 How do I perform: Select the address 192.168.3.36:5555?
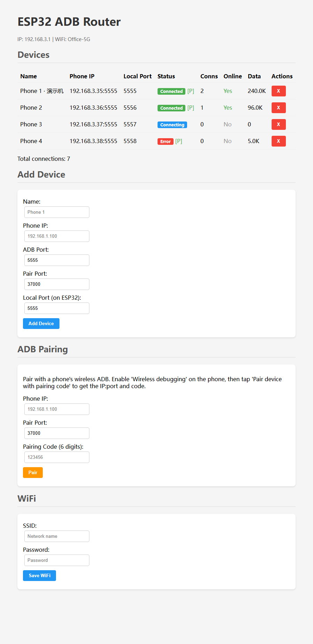click(x=93, y=108)
